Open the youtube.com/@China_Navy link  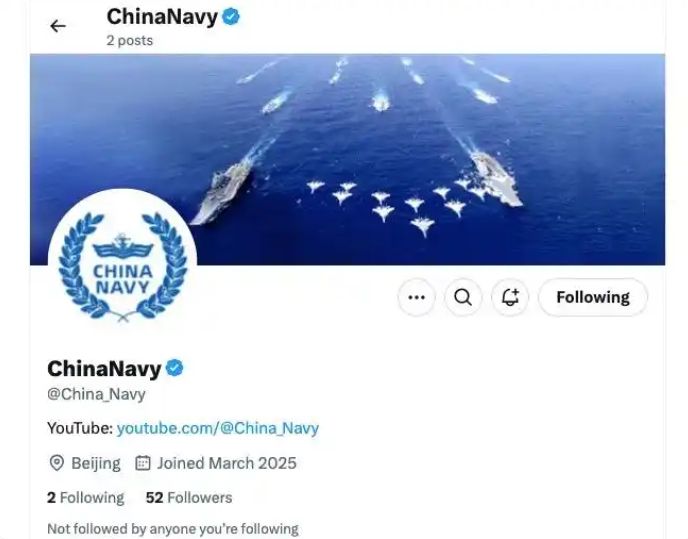point(218,428)
